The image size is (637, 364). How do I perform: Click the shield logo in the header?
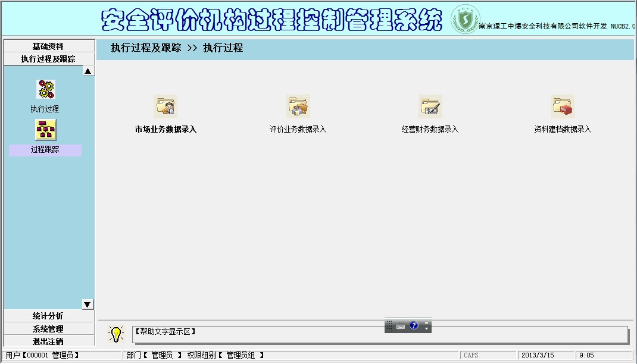(465, 18)
